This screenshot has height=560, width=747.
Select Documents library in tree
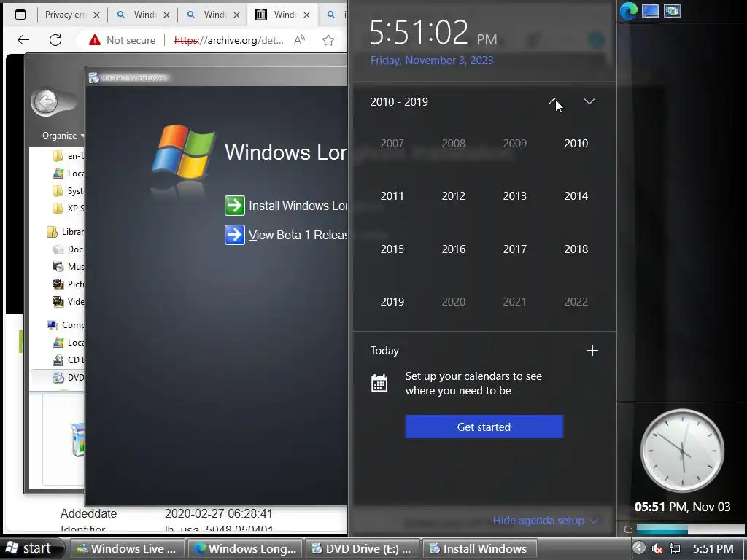(x=68, y=249)
